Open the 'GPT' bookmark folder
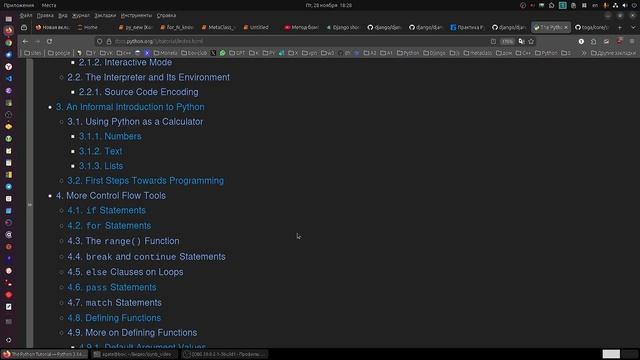 (237, 53)
